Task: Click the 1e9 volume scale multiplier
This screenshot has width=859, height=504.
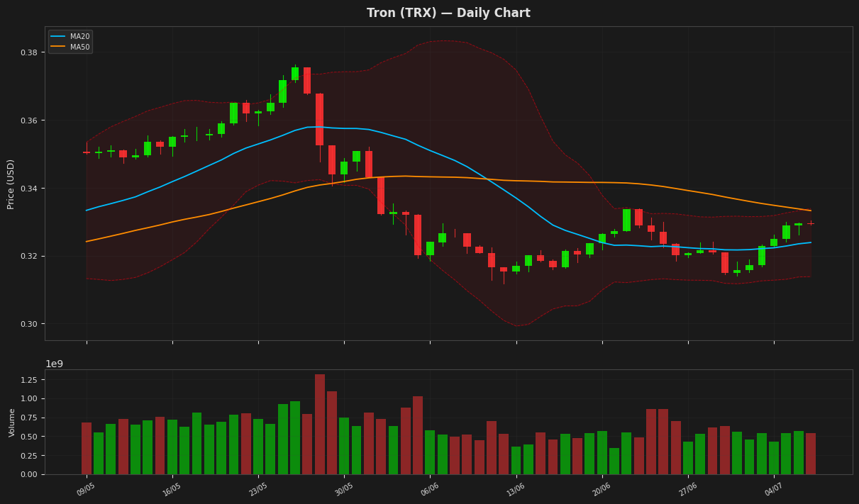Action: point(54,364)
